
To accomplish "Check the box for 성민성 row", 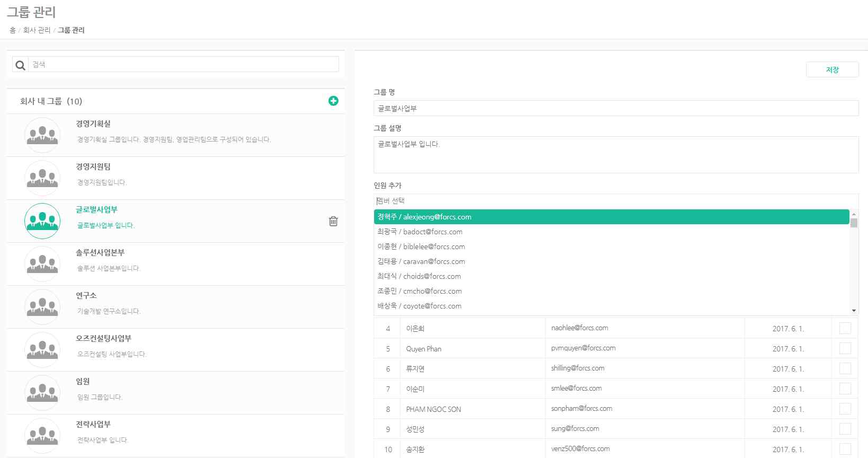I will pos(845,429).
